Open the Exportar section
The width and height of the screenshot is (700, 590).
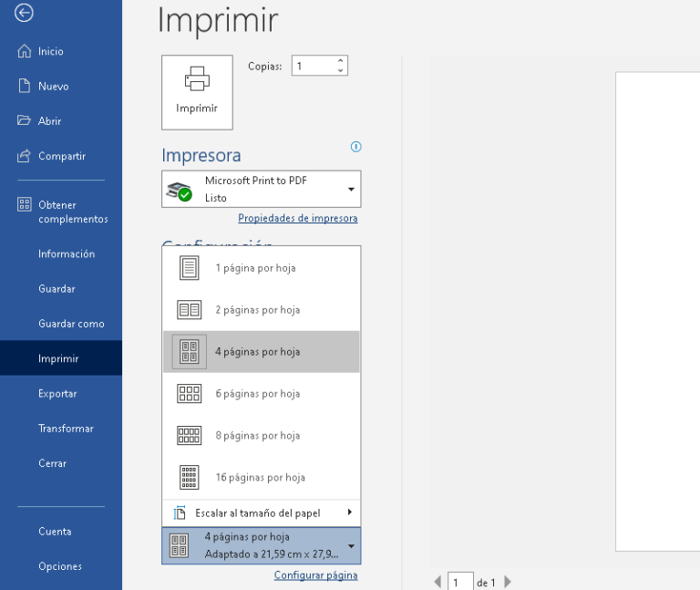pyautogui.click(x=57, y=394)
